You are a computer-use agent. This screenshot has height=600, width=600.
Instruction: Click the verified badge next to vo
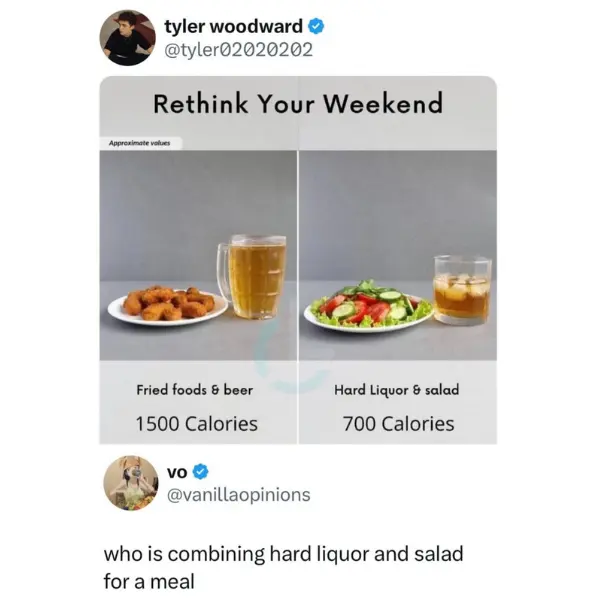point(200,471)
